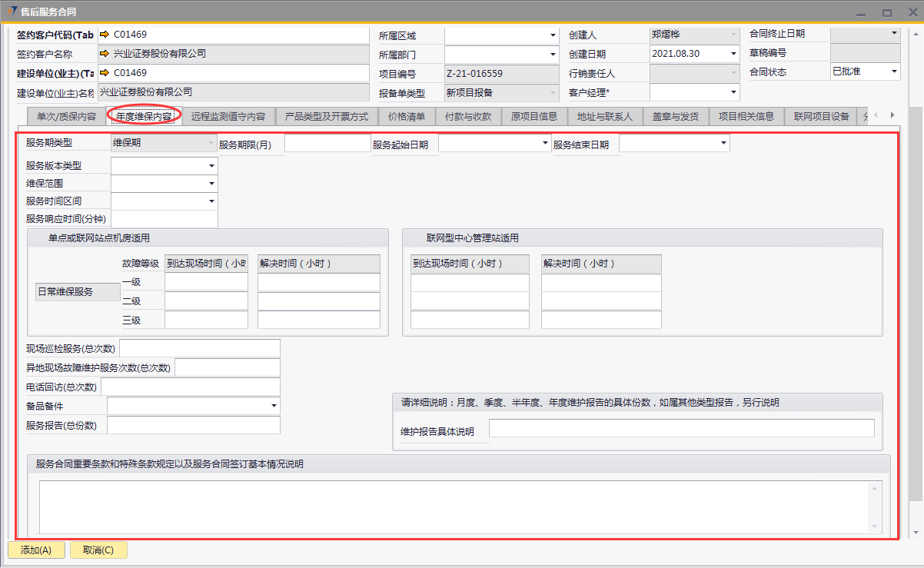Open the 服务版本类型 dropdown

(211, 166)
